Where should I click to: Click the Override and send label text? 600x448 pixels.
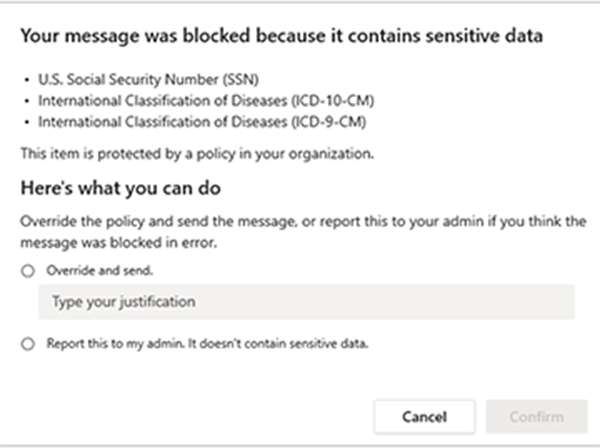(x=100, y=270)
